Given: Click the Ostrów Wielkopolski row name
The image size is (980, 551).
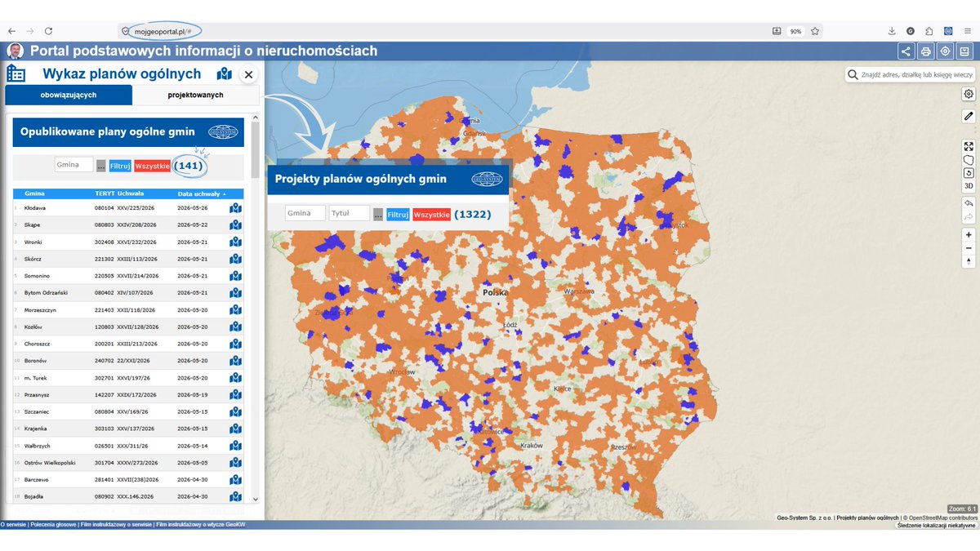Looking at the screenshot, I should (x=48, y=462).
